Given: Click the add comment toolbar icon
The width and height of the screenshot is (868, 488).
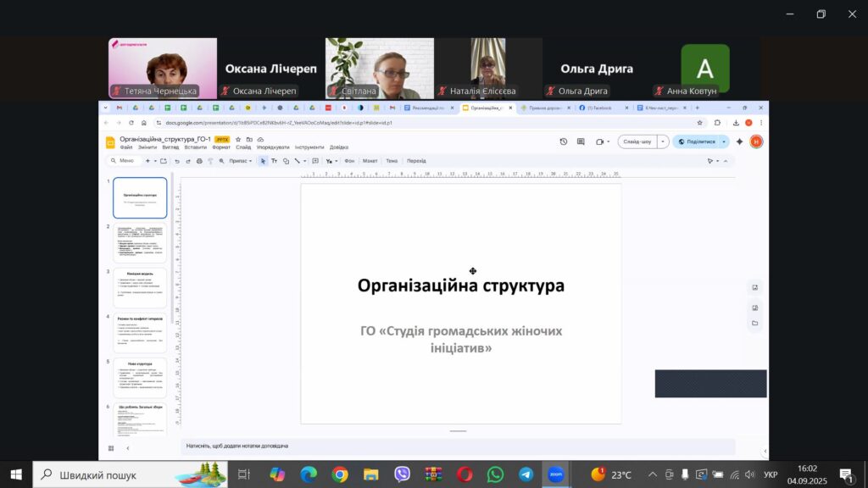Looking at the screenshot, I should 315,161.
